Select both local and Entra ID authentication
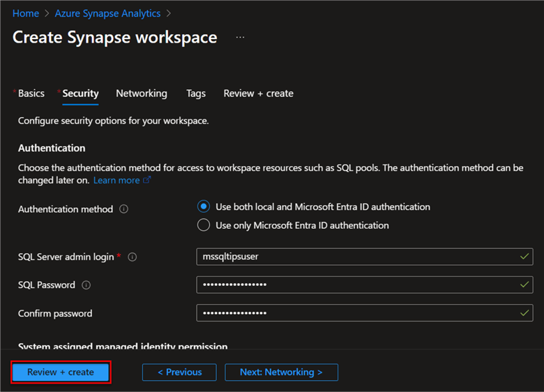Screen dimensions: 544x392 (x=204, y=207)
